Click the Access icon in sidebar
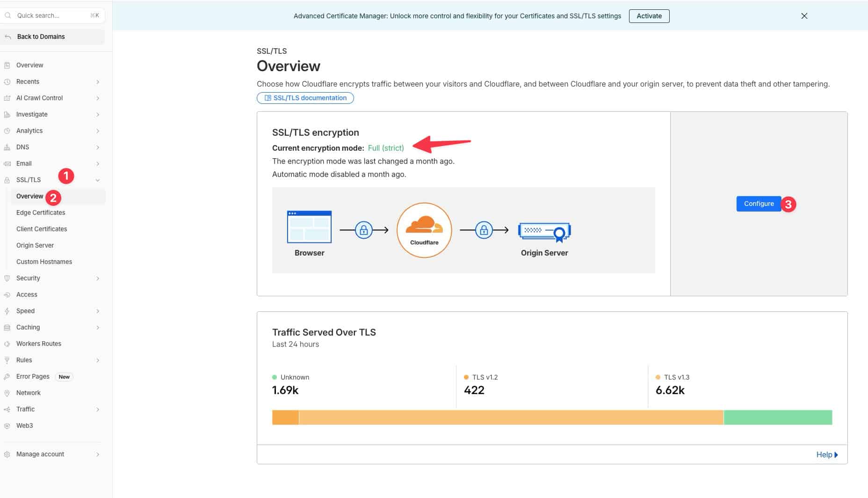 click(7, 294)
